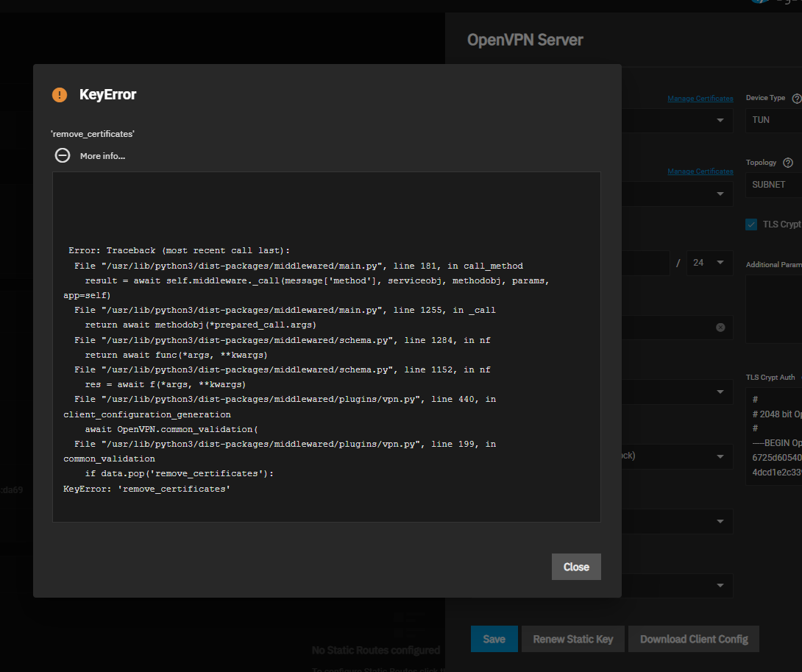
Task: Click 'res = await f(*args, **kwargs)' line
Action: click(x=166, y=384)
